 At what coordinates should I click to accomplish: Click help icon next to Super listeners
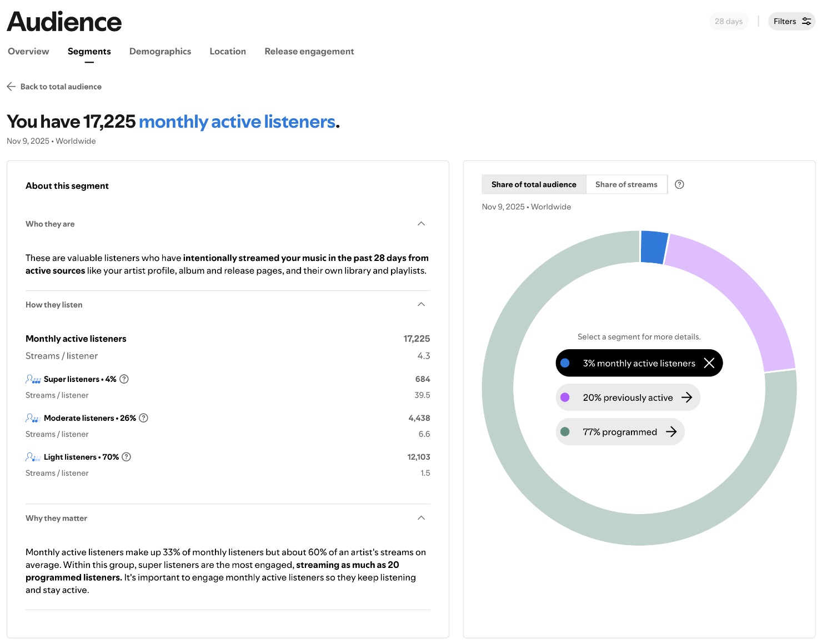tap(124, 379)
